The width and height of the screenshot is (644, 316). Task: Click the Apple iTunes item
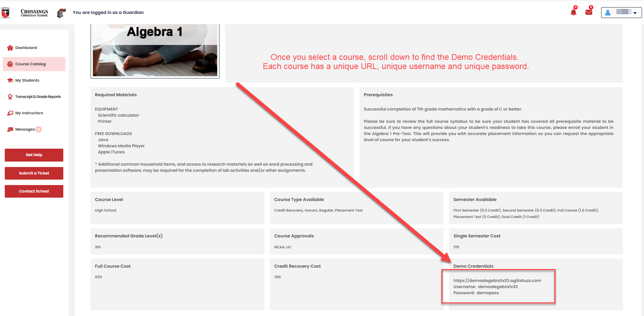tap(111, 152)
